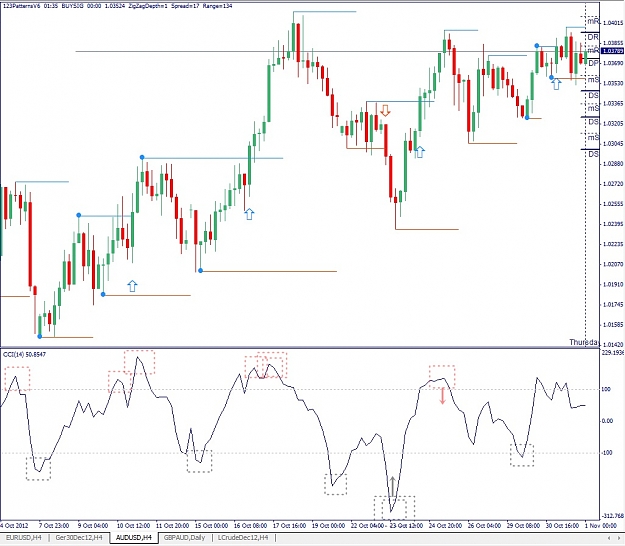Click the 19 Oct 00:00 time label

(328, 526)
